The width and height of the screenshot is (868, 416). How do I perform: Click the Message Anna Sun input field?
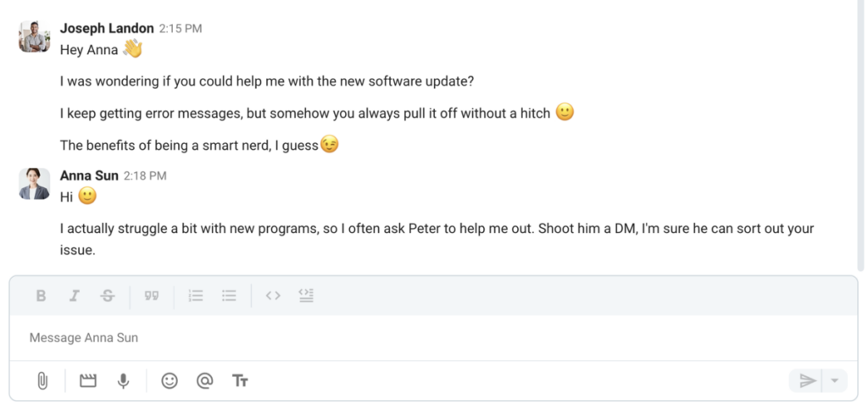(x=424, y=337)
